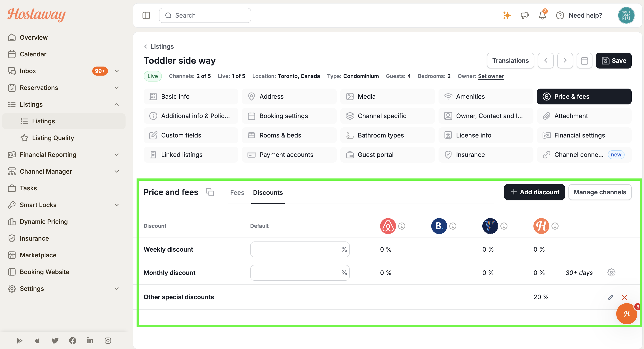Screen dimensions: 644x349
Task: Open the Instagram icon in sidebar footer
Action: pos(108,340)
